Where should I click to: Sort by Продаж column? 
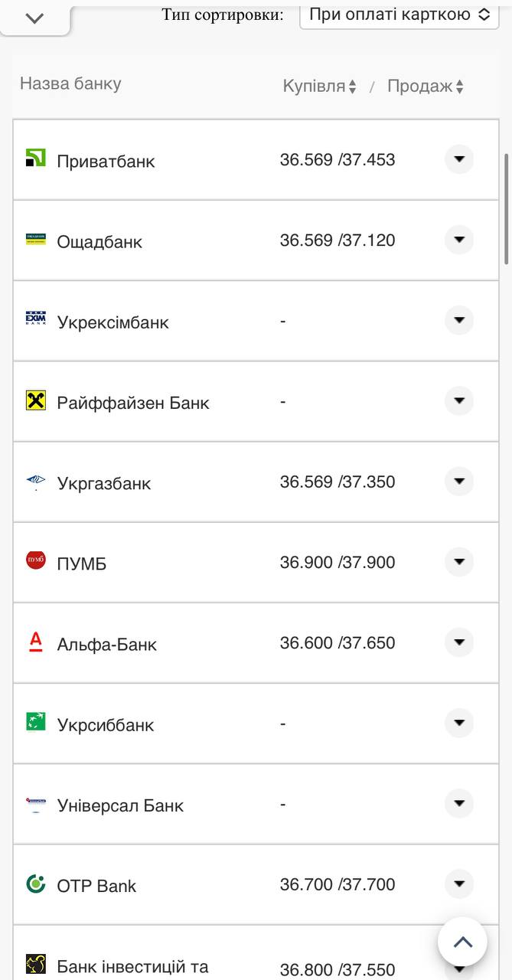[x=426, y=87]
